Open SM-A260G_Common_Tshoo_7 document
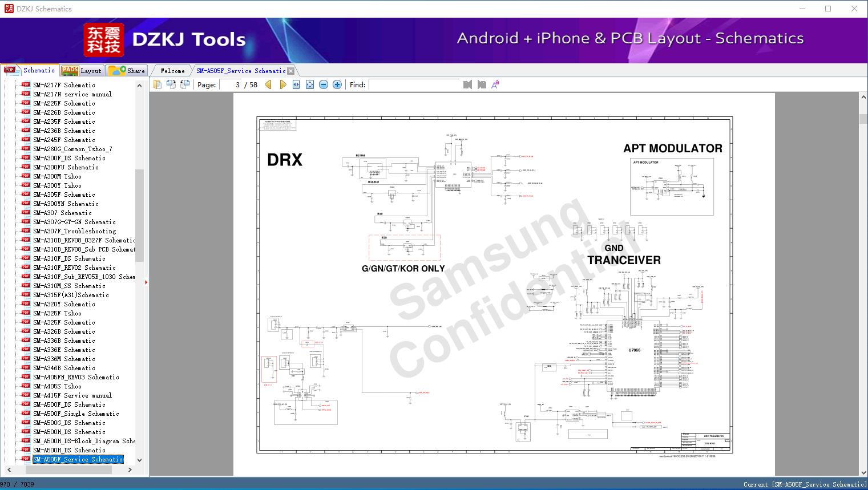The height and width of the screenshot is (490, 868). [x=72, y=149]
